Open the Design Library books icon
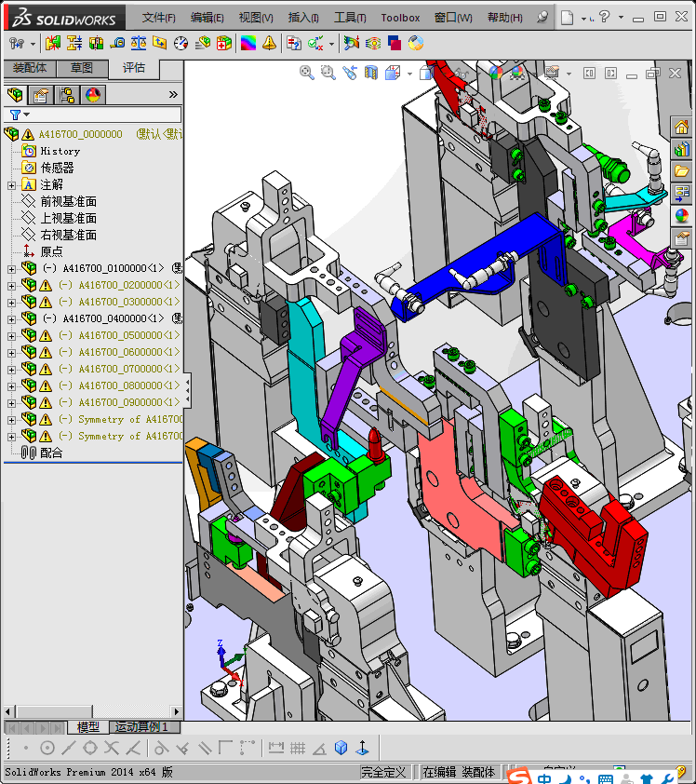Image resolution: width=696 pixels, height=784 pixels. click(x=682, y=150)
